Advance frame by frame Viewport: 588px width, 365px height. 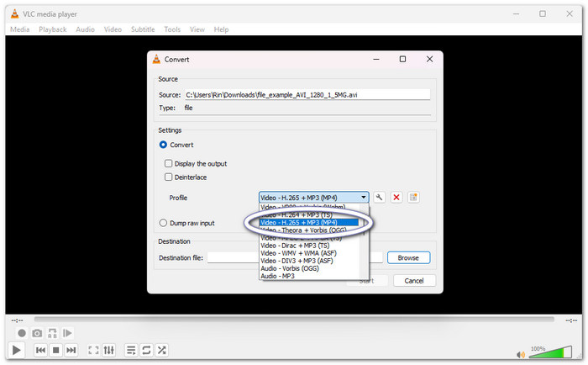(x=67, y=333)
